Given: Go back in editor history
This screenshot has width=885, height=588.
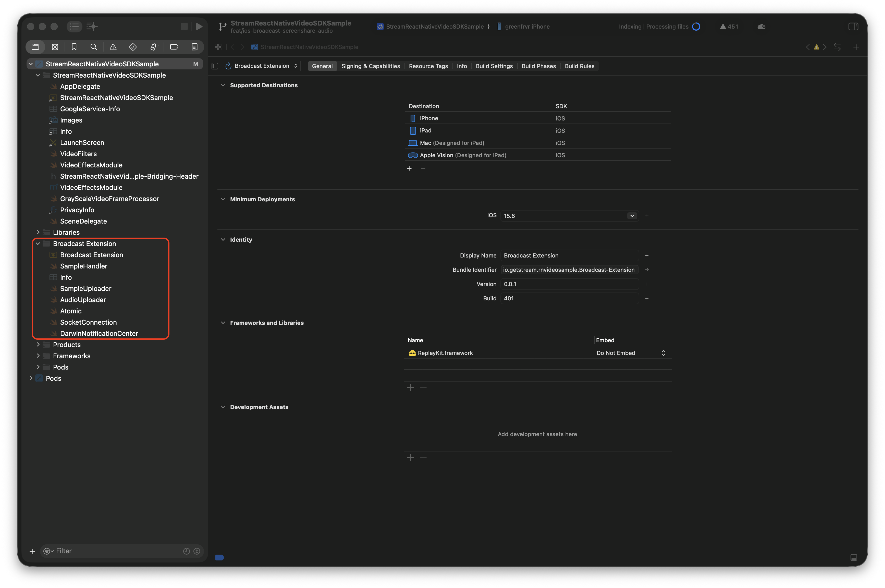Looking at the screenshot, I should click(232, 47).
